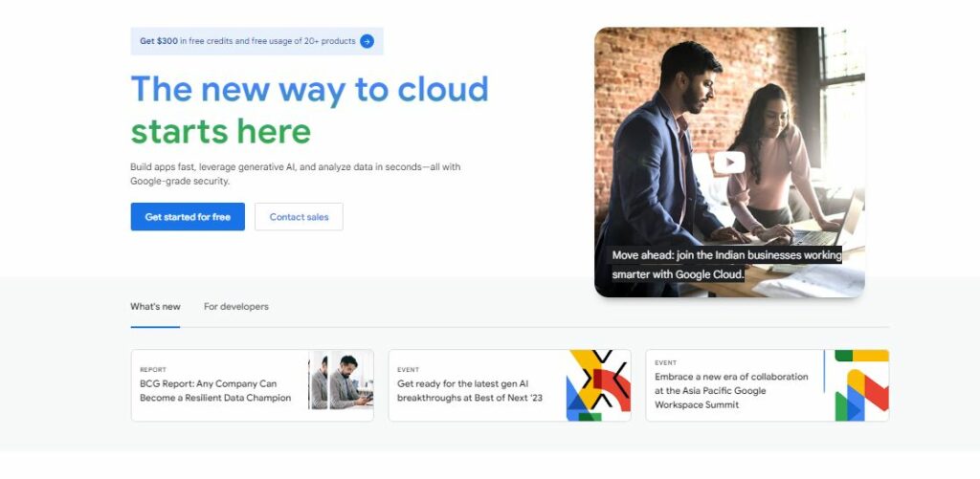Image resolution: width=980 pixels, height=479 pixels.
Task: Click the headline 'The new way to cloud'
Action: pos(309,89)
